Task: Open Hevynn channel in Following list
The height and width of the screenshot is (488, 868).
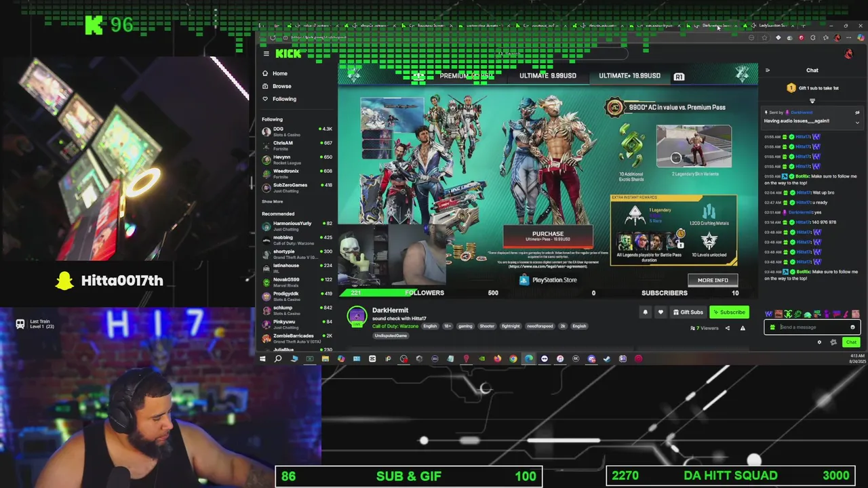Action: tap(297, 159)
